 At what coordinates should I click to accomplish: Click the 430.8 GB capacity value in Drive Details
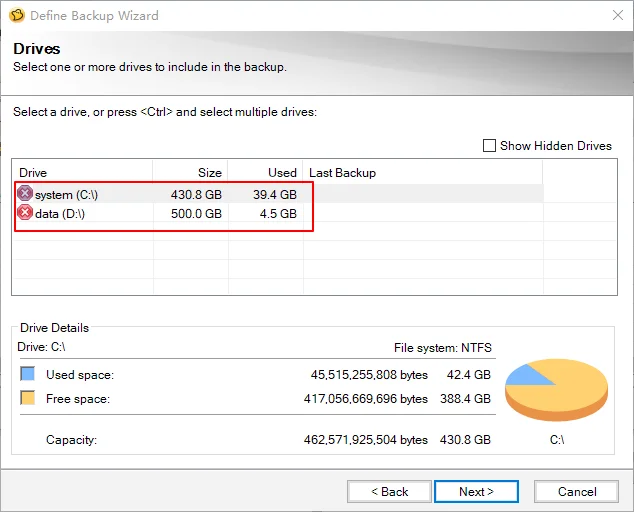(x=465, y=440)
